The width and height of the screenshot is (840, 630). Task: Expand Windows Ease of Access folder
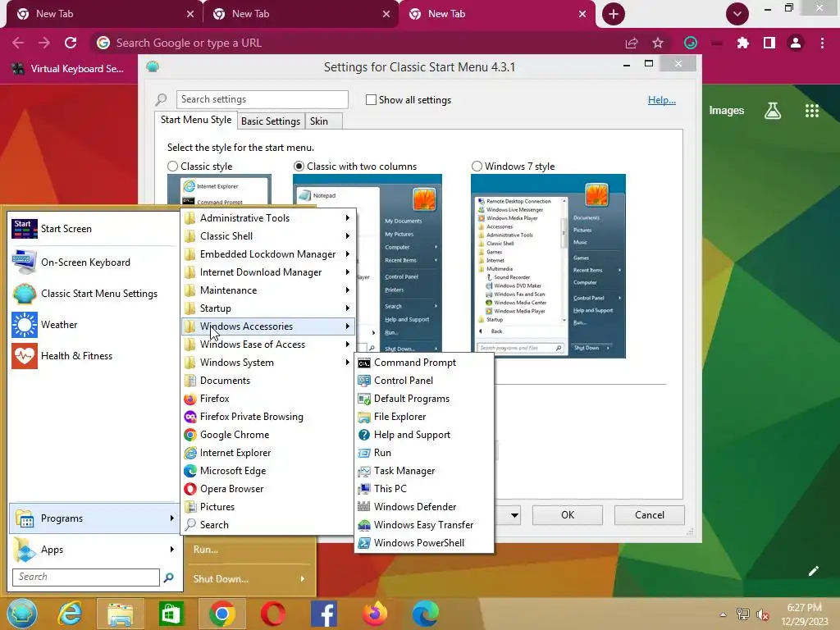click(x=268, y=345)
